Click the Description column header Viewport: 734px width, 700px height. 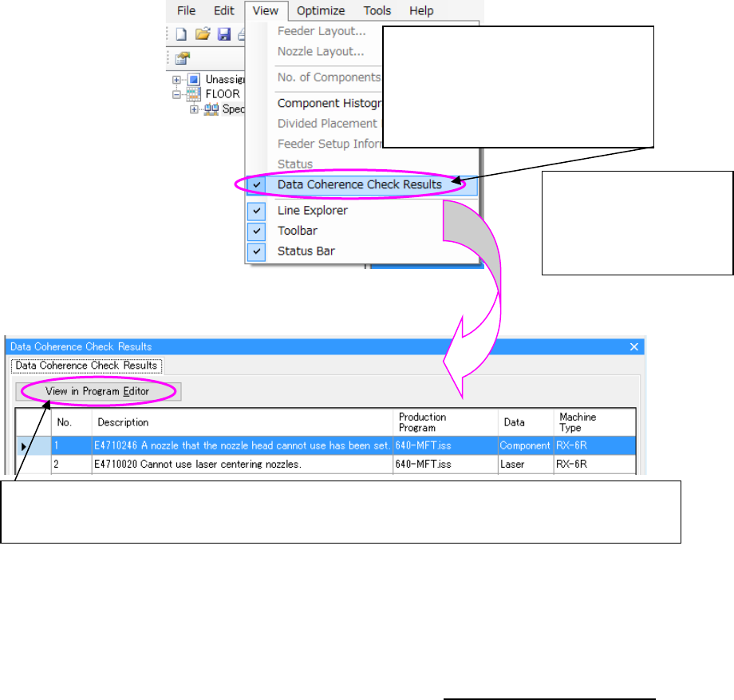pyautogui.click(x=242, y=422)
